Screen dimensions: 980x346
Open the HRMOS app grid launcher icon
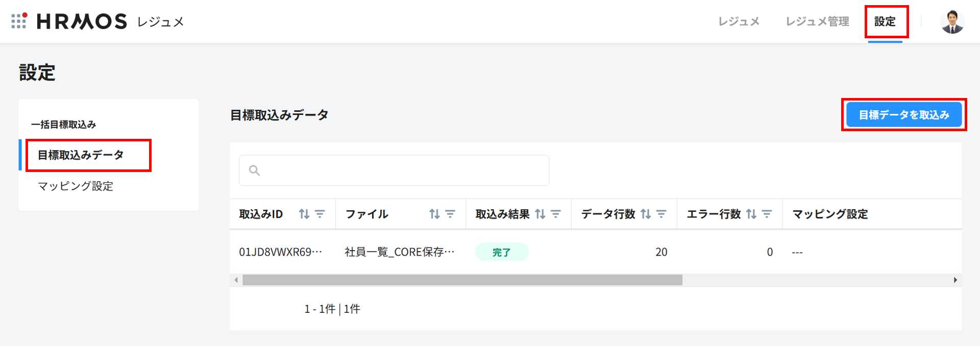pyautogui.click(x=19, y=21)
